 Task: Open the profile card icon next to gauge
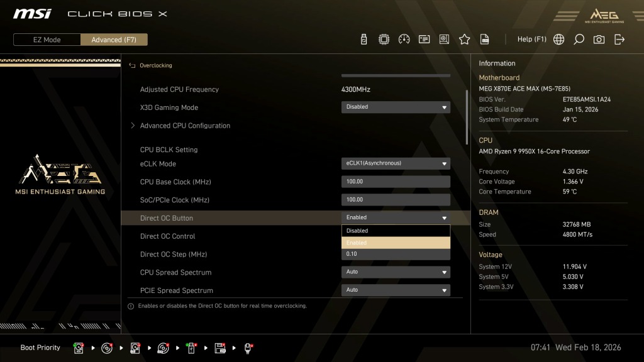[424, 40]
